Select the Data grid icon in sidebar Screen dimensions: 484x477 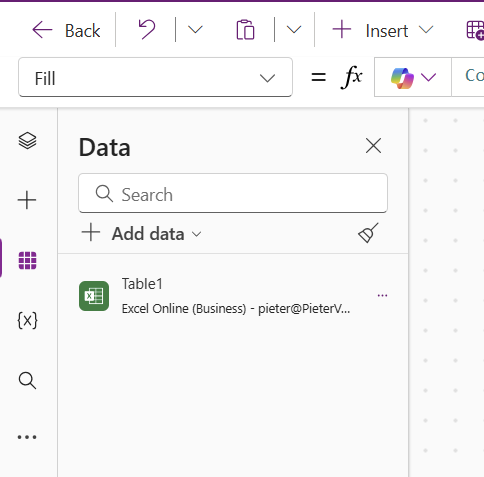pos(27,260)
